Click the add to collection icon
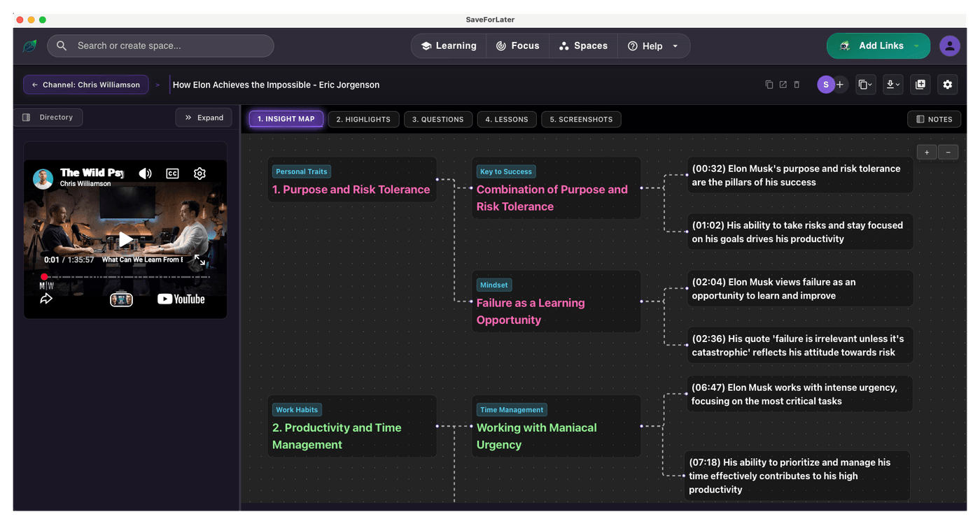The image size is (980, 524). 920,85
